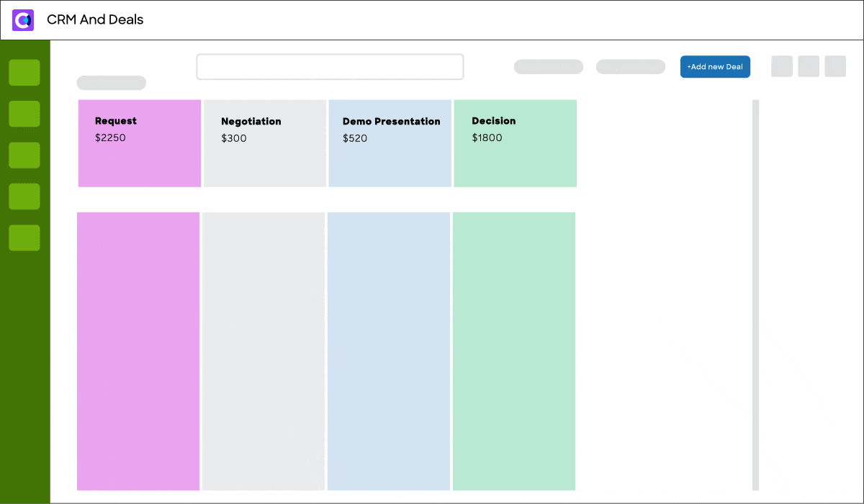Click the CRM app logo icon
The height and width of the screenshot is (504, 864).
click(x=23, y=20)
